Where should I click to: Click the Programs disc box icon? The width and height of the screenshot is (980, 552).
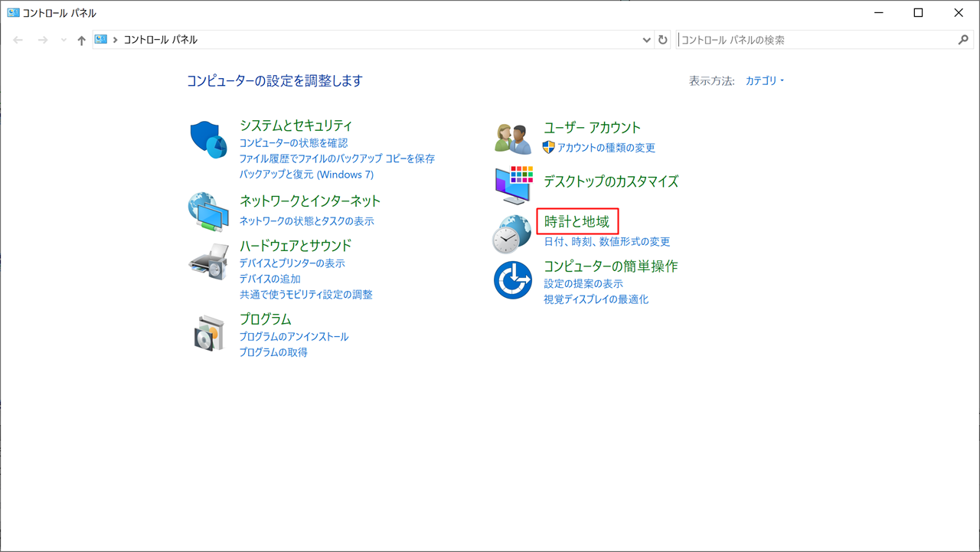[x=208, y=333]
